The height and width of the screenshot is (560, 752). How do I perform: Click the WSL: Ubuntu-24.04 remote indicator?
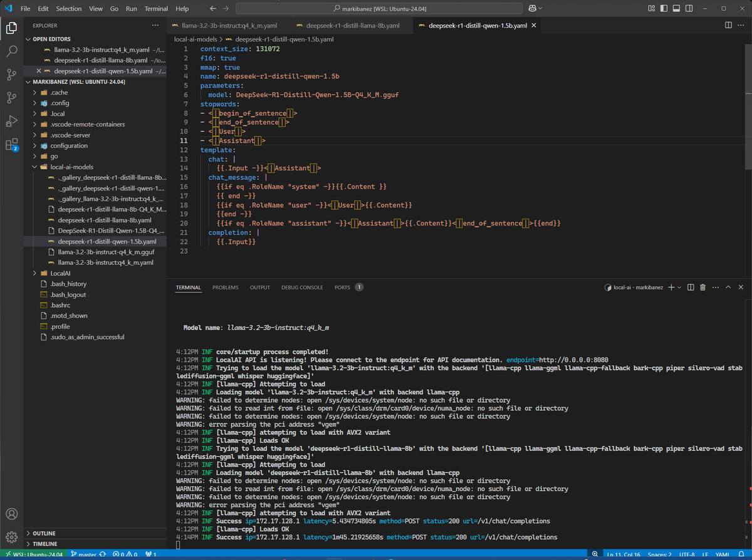tap(33, 554)
